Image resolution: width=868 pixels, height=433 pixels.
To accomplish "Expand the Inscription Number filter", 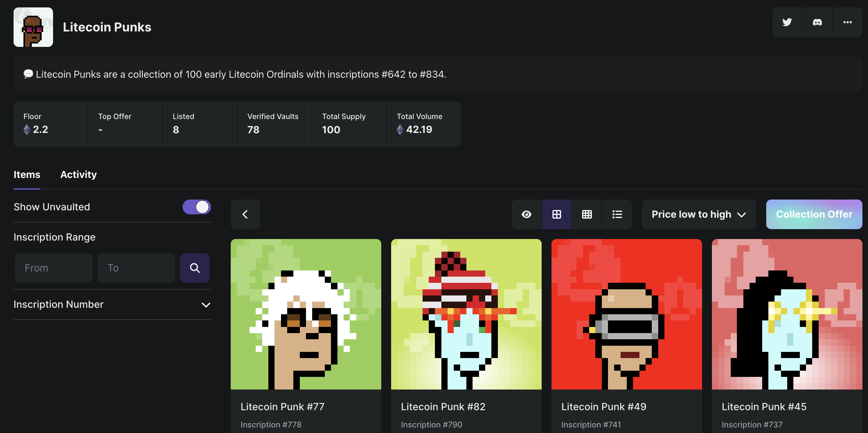I will click(x=112, y=305).
